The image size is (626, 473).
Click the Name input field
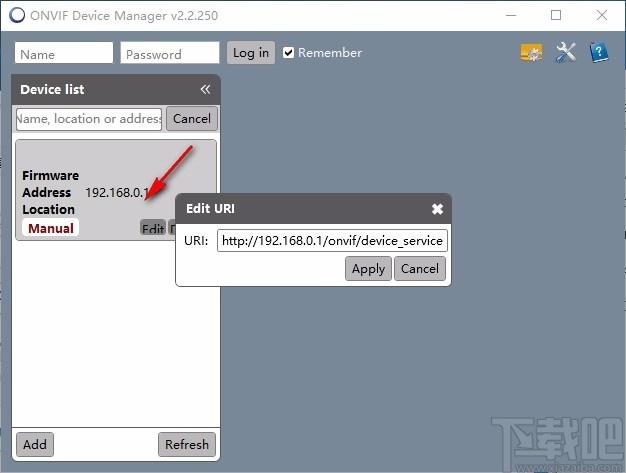(x=64, y=53)
